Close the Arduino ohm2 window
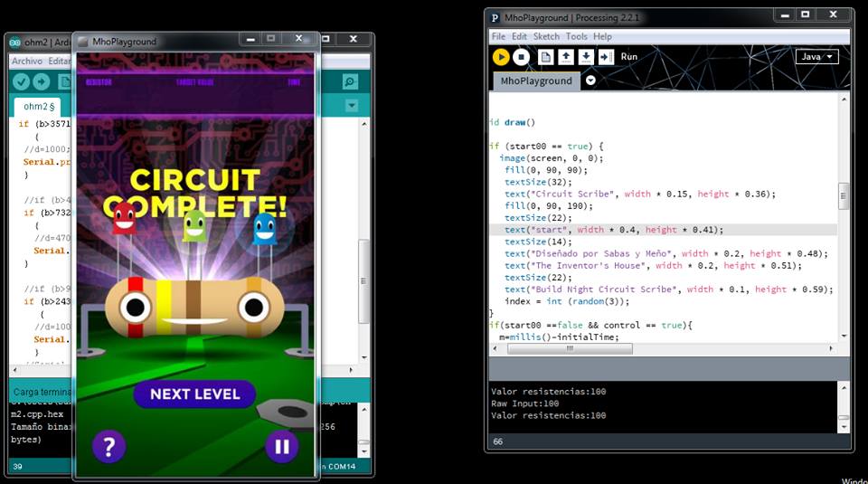This screenshot has height=484, width=868. [354, 39]
